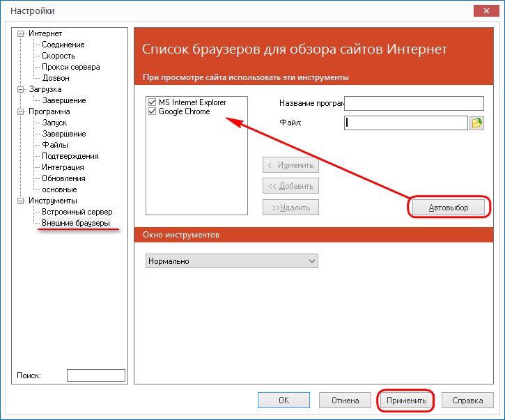505x420 pixels.
Task: Select Завершение under Загрузка
Action: click(x=64, y=100)
